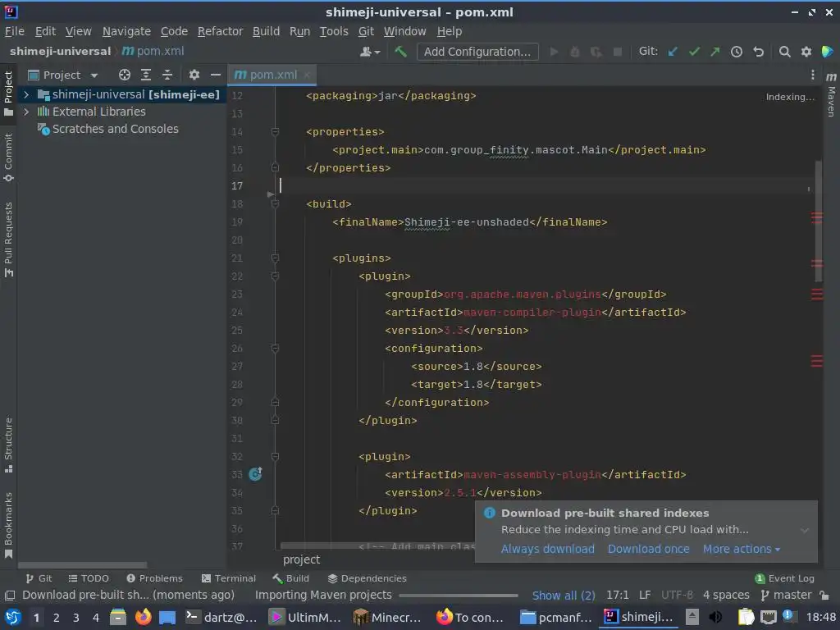Open the Event Log
The height and width of the screenshot is (630, 840).
[784, 578]
